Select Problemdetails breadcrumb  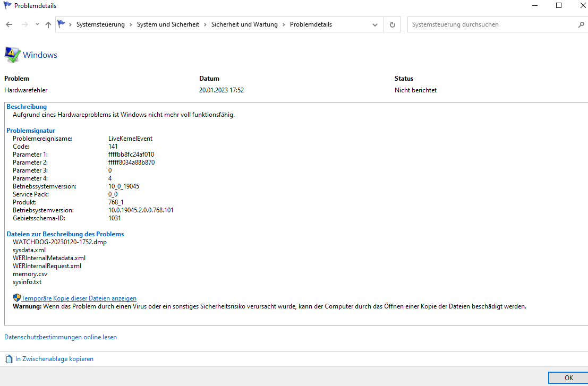pyautogui.click(x=311, y=24)
